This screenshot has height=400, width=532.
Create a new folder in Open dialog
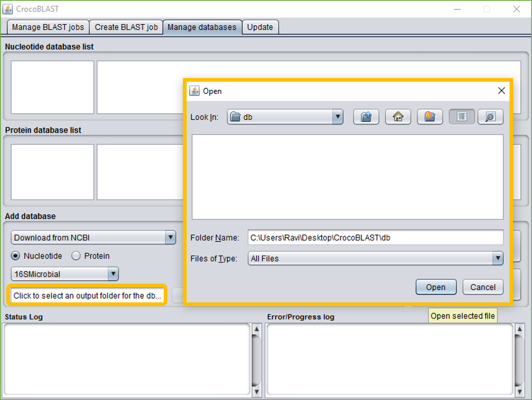(430, 117)
